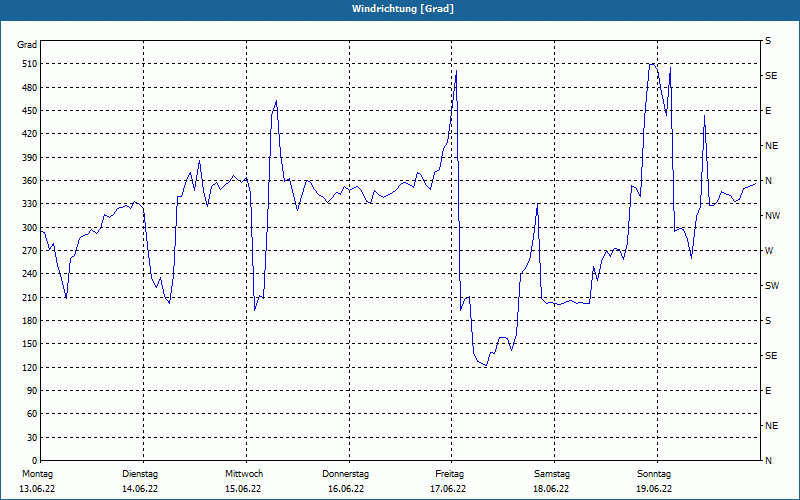
Task: Select the date "18.06.22"
Action: [551, 489]
